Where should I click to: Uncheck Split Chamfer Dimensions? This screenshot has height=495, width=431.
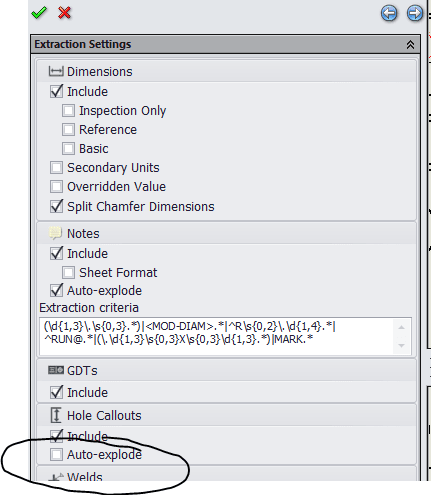pyautogui.click(x=56, y=206)
